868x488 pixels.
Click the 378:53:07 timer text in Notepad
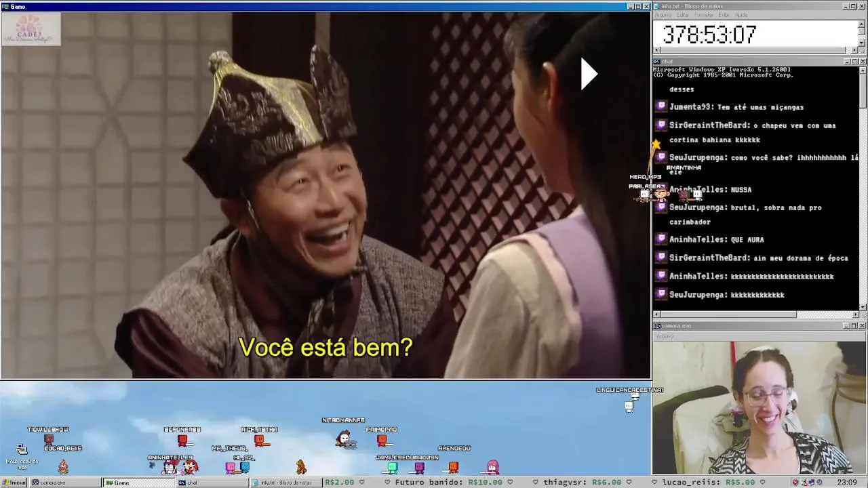[x=709, y=35]
